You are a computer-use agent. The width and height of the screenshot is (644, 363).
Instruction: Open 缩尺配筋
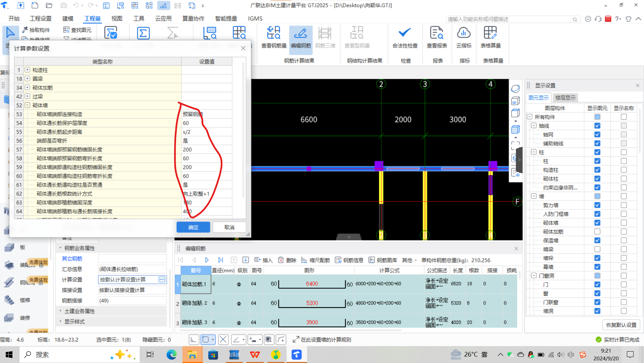click(315, 260)
